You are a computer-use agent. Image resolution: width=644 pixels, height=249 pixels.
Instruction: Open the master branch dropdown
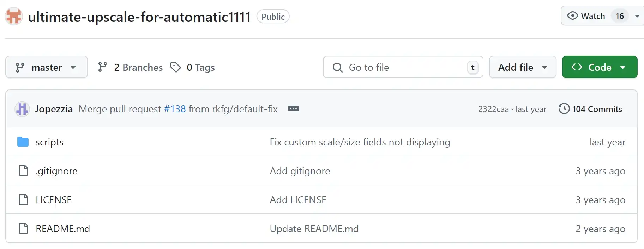coord(47,67)
